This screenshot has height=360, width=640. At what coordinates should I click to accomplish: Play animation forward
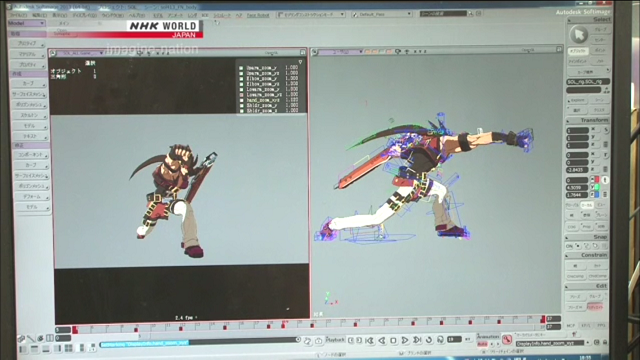pos(404,340)
